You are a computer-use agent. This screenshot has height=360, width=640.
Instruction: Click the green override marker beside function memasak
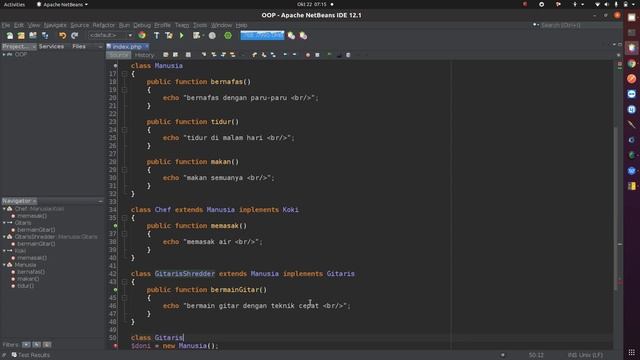point(116,226)
